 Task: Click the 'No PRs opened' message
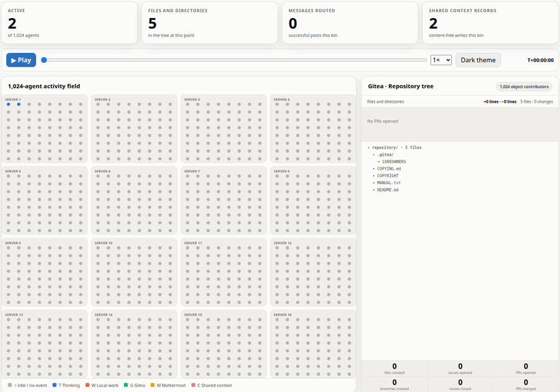click(x=383, y=121)
